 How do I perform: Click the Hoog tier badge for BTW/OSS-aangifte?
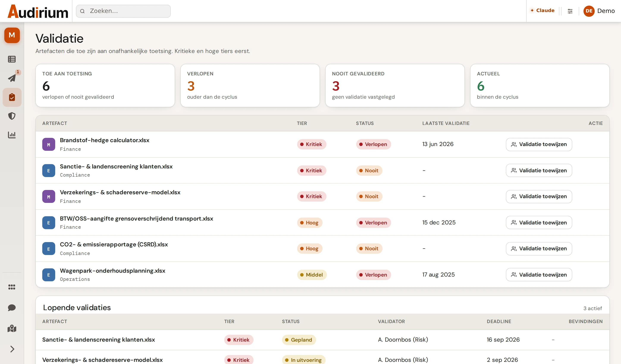[309, 222]
